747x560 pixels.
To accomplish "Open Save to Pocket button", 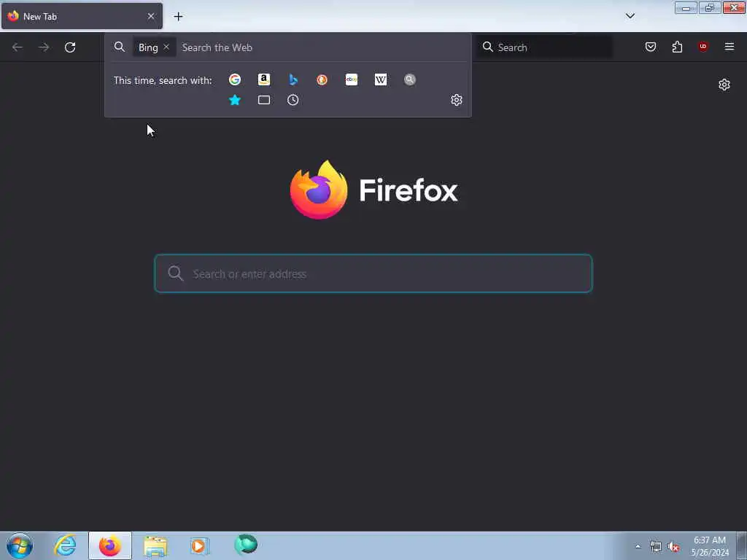I will point(650,47).
